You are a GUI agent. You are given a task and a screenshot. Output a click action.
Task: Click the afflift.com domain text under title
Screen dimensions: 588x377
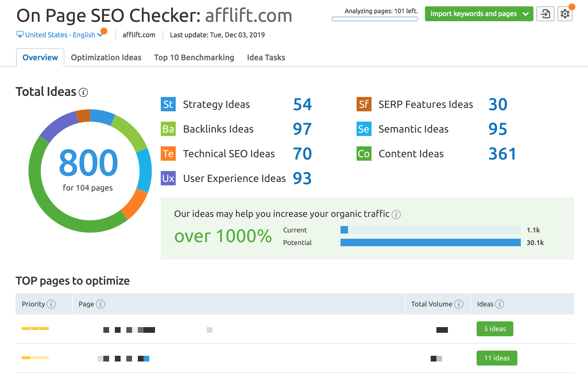coord(139,35)
